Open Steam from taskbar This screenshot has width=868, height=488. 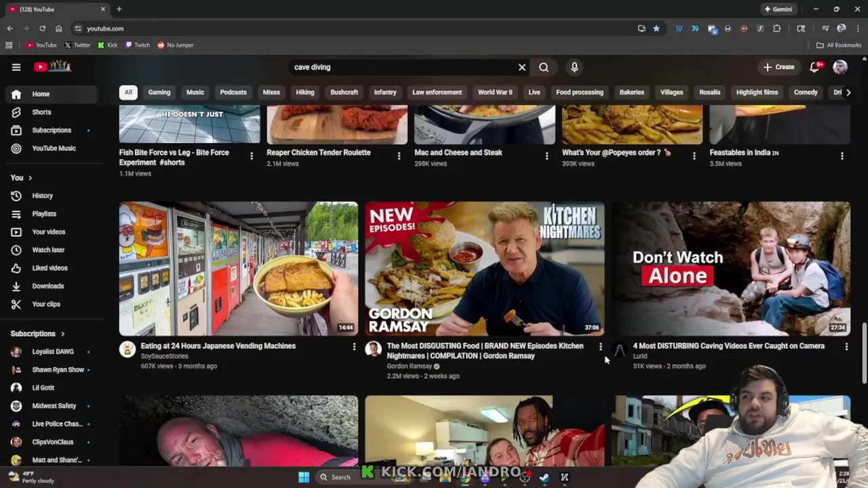point(544,477)
